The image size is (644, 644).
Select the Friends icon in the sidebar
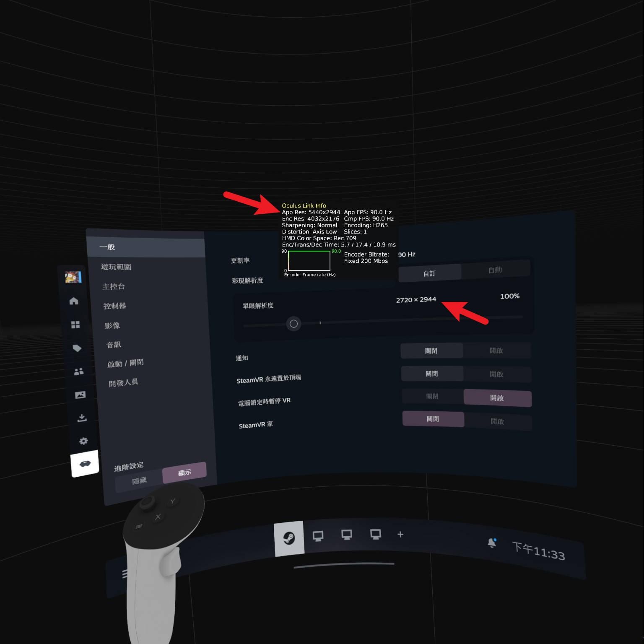78,371
